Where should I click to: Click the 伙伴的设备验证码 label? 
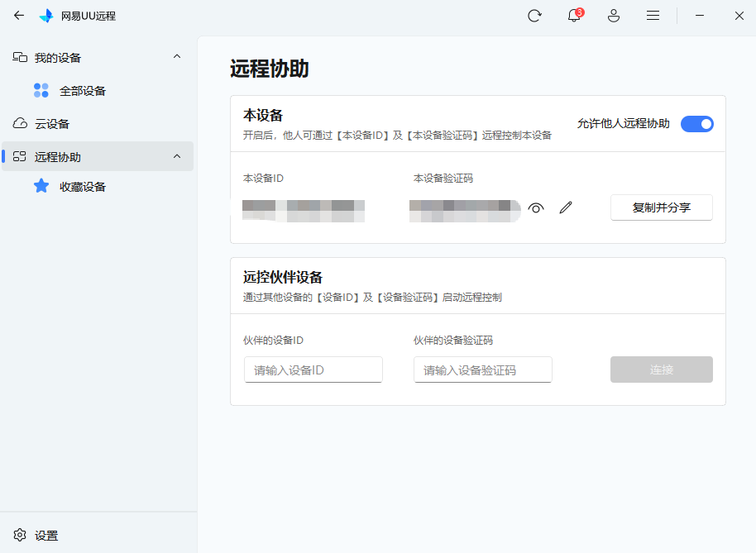[452, 340]
